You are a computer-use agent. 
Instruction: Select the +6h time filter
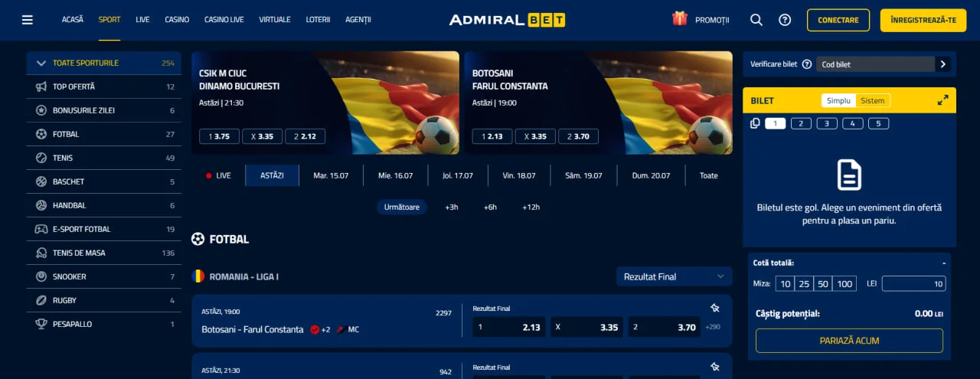[490, 207]
